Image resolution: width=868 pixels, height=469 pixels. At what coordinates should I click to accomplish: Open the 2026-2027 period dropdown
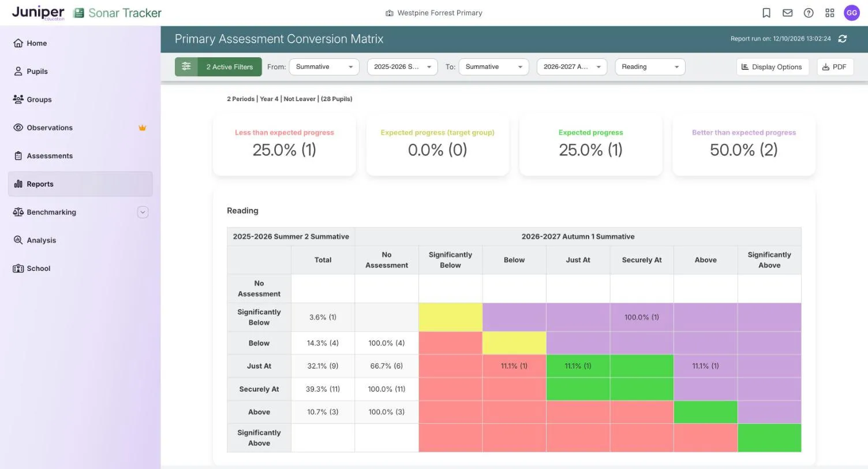coord(572,67)
